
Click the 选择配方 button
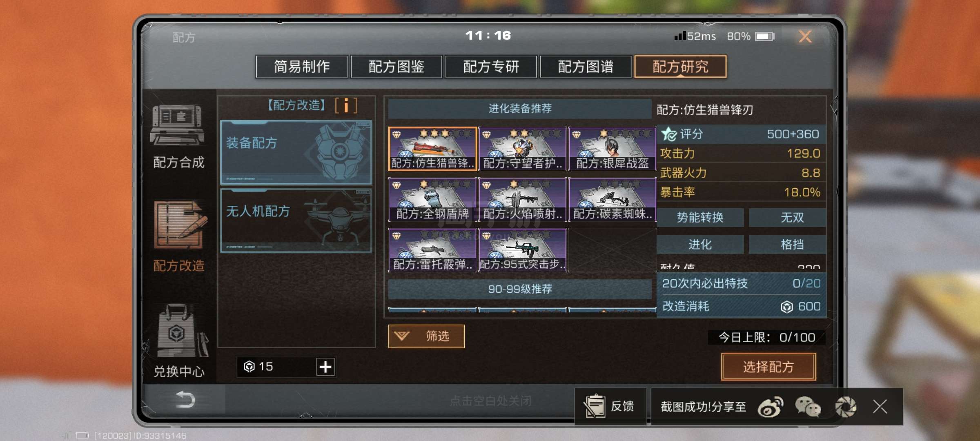[768, 367]
